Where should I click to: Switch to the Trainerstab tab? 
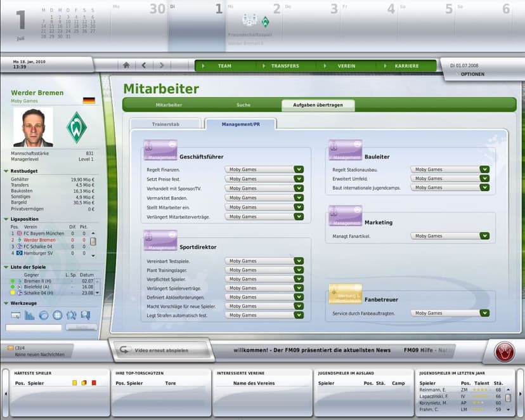[x=165, y=124]
